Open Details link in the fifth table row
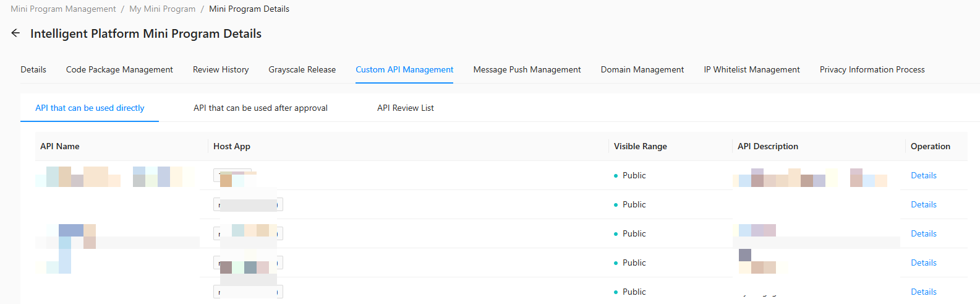This screenshot has width=980, height=304. click(x=924, y=292)
